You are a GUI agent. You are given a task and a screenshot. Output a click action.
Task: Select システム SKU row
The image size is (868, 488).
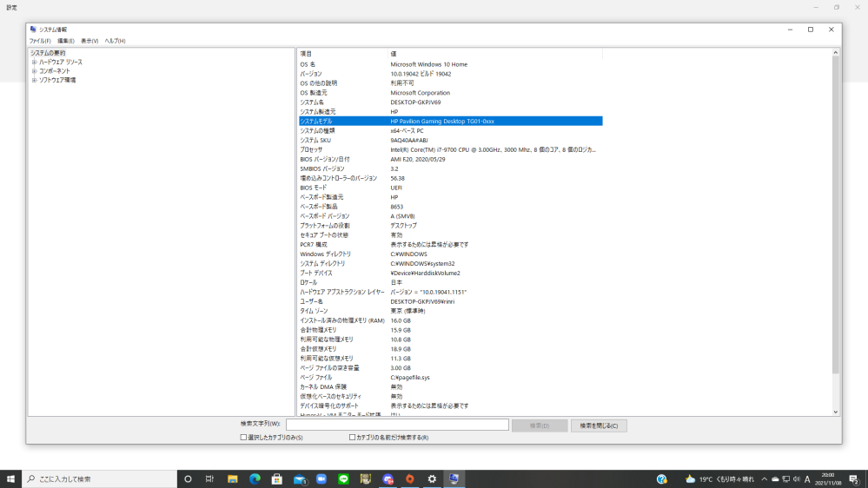coord(450,140)
